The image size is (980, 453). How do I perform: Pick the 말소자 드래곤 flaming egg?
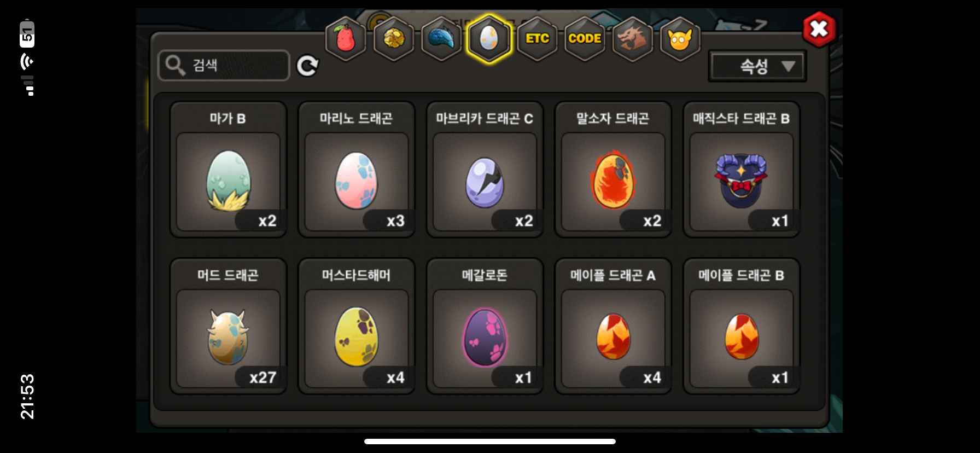pyautogui.click(x=613, y=170)
